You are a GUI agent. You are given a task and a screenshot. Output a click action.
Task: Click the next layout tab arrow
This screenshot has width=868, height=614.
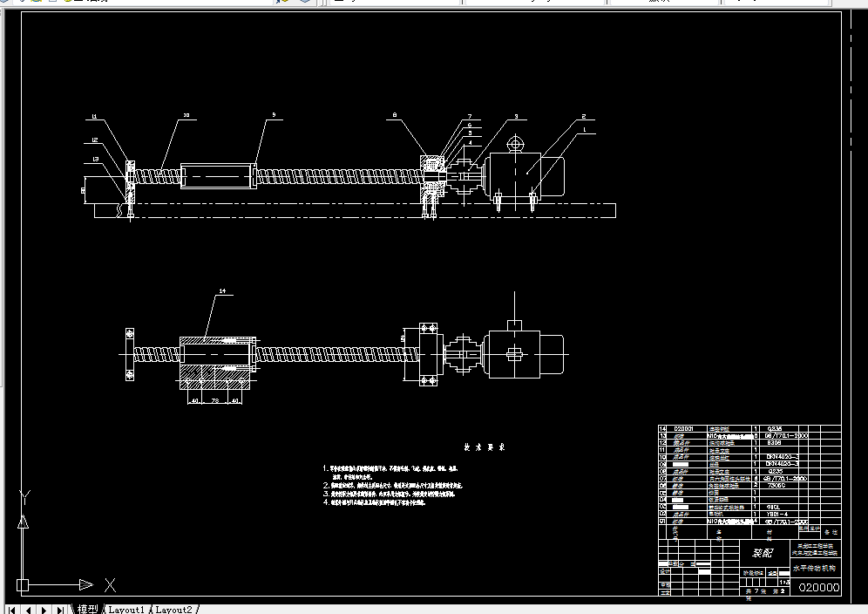point(44,610)
